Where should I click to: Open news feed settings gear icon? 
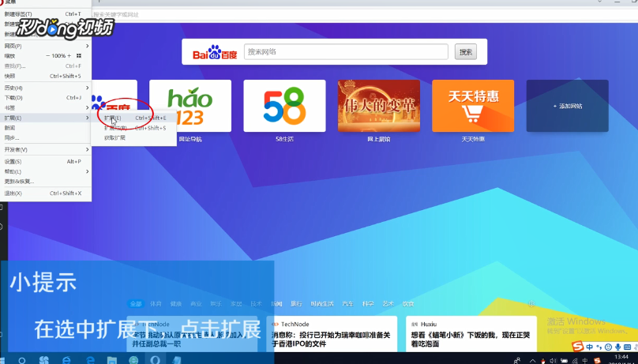click(531, 304)
